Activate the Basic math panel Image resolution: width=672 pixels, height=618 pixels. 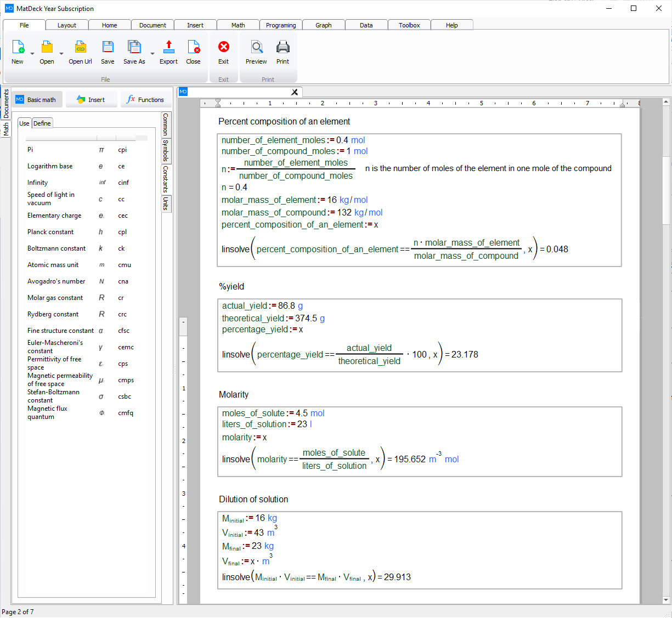[x=37, y=99]
